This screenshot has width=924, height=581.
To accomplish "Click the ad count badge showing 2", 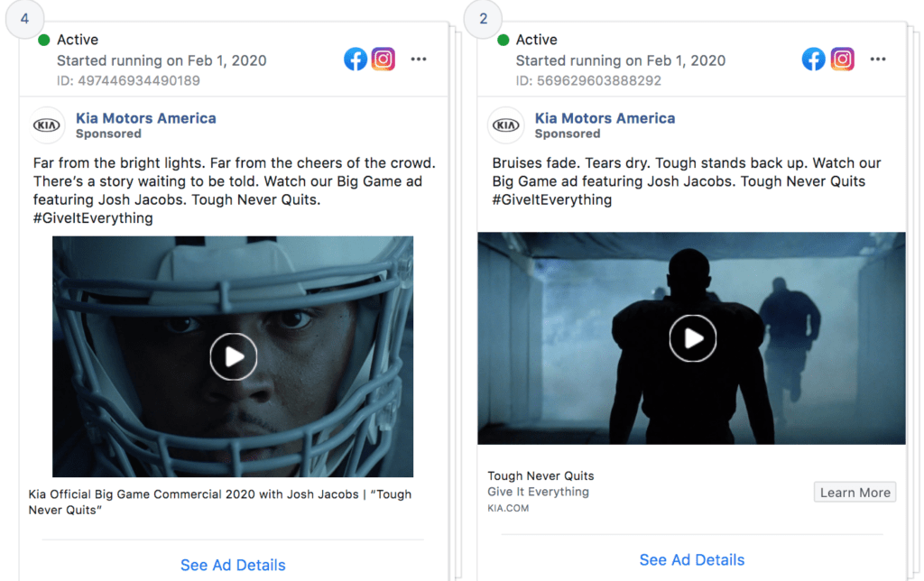I will [484, 19].
